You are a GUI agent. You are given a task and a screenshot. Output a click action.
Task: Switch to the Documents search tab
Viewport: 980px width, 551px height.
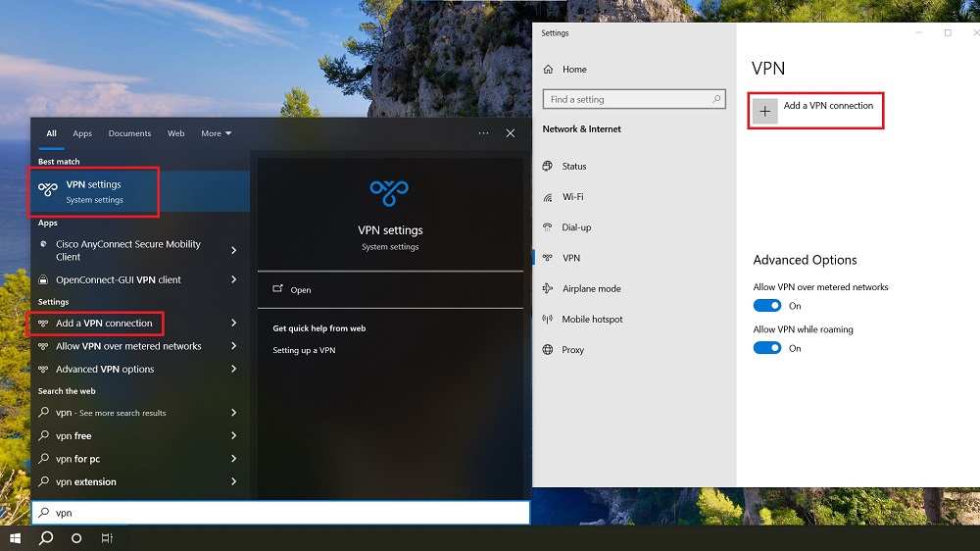(129, 133)
